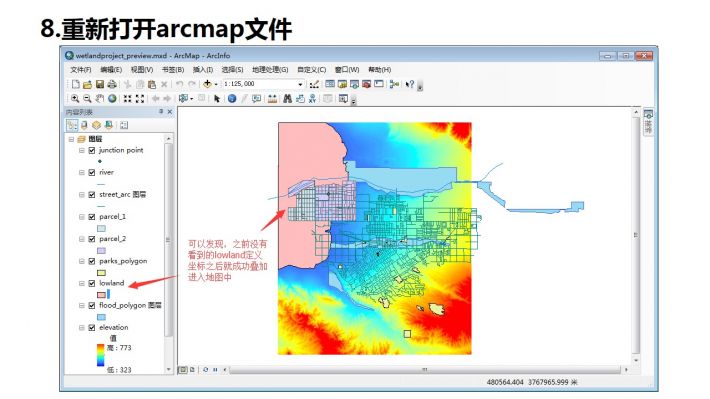Click the Go To XY icon
710x399 pixels.
[x=312, y=99]
